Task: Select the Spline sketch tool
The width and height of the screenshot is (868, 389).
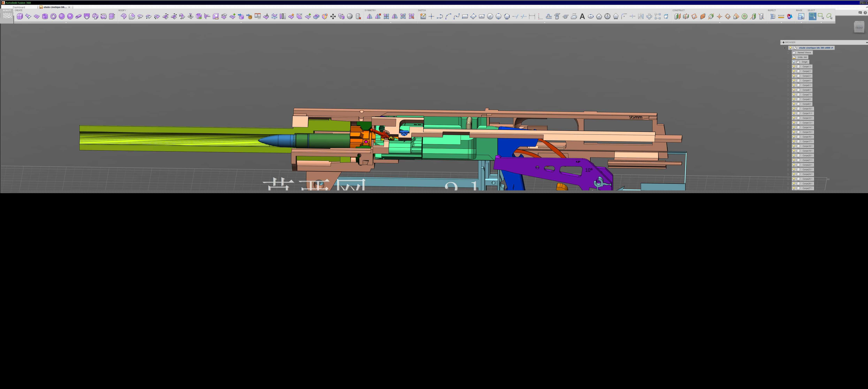Action: (457, 16)
